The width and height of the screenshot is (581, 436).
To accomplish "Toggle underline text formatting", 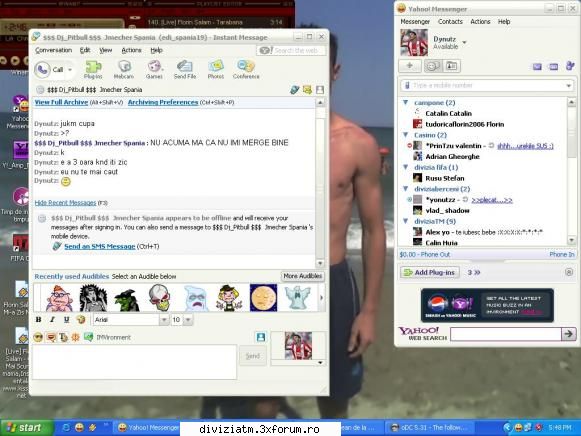I will click(66, 319).
